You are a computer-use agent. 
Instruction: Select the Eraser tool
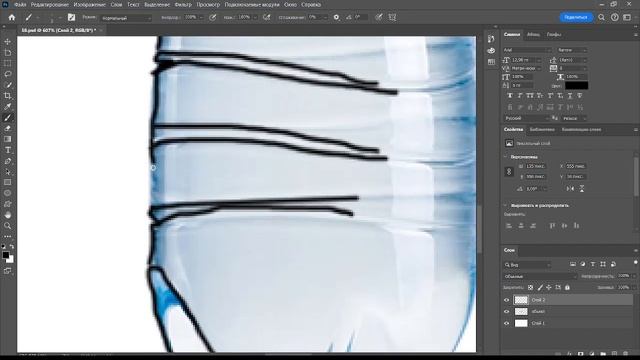tap(7, 129)
